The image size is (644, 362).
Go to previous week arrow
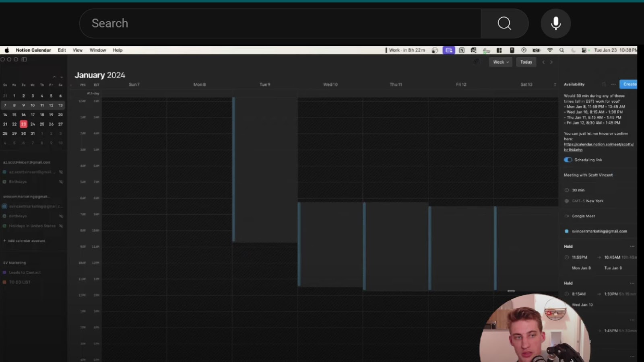click(543, 62)
